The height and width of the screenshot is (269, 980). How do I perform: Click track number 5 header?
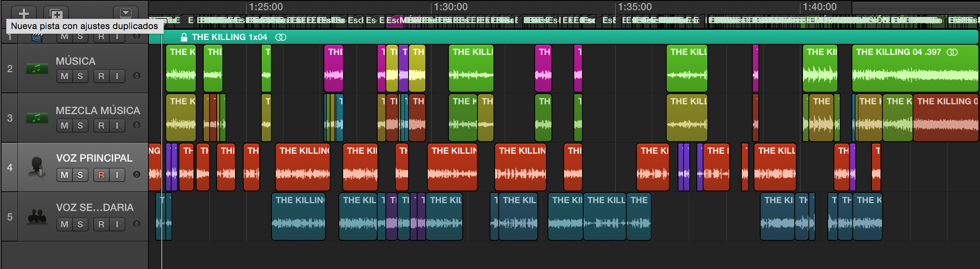point(10,217)
